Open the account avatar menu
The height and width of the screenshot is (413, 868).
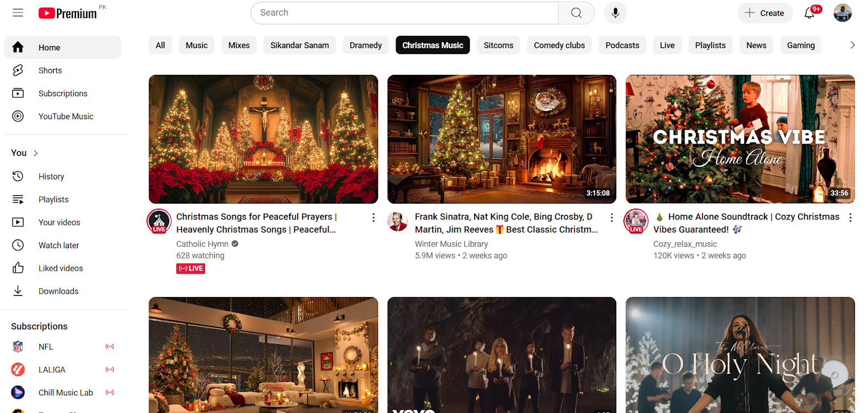point(843,12)
